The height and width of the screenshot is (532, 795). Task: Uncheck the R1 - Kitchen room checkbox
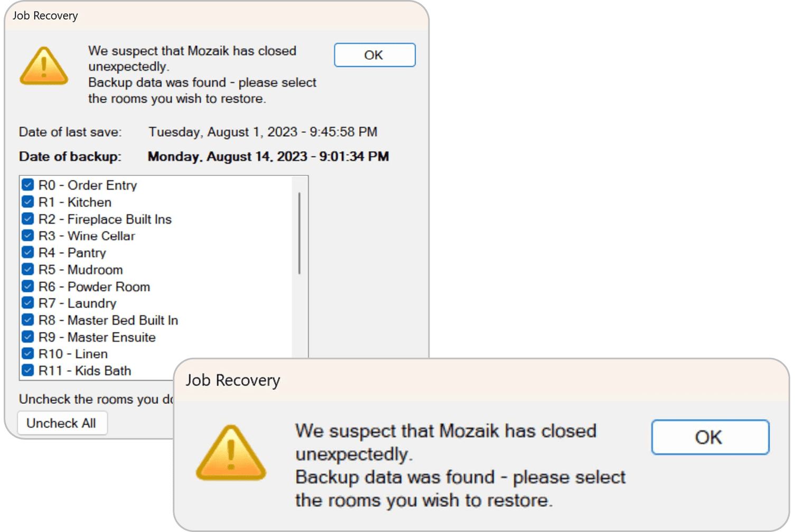28,202
